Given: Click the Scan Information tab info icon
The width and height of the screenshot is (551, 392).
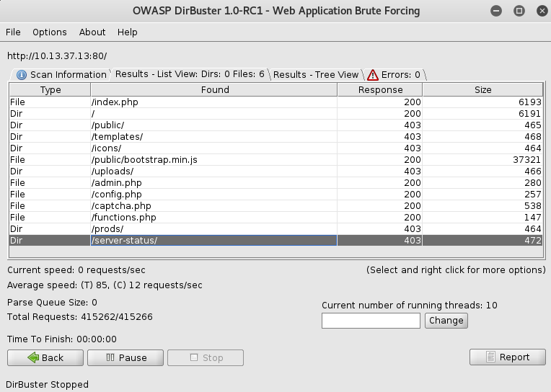Looking at the screenshot, I should click(x=22, y=75).
